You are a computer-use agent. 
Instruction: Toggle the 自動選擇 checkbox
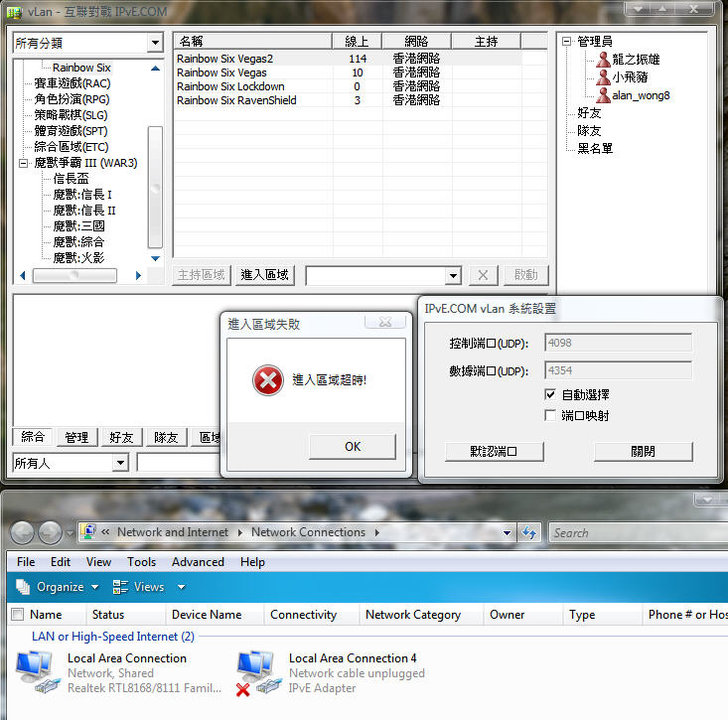click(x=550, y=394)
